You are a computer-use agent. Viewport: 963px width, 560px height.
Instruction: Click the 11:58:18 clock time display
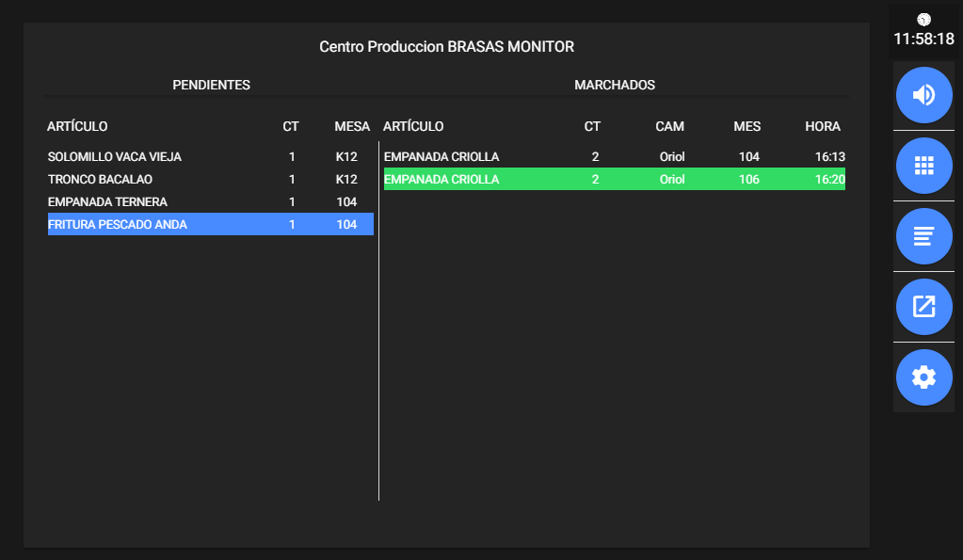923,40
